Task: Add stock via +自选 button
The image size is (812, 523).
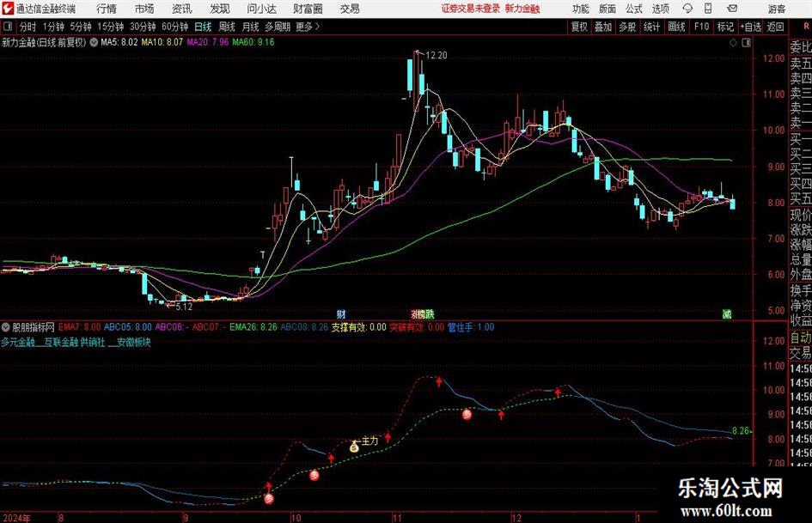Action: 750,27
